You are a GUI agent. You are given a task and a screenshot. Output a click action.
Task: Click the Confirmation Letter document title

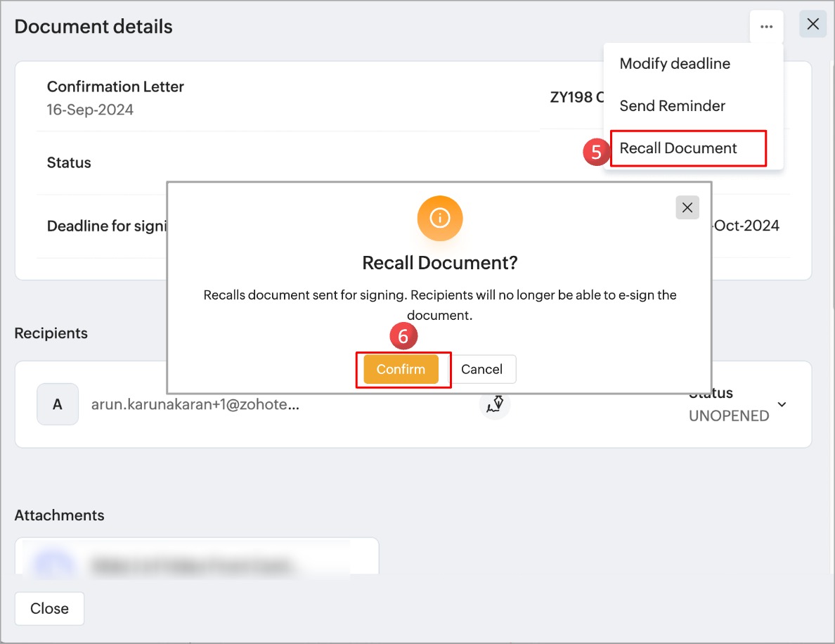pyautogui.click(x=115, y=86)
